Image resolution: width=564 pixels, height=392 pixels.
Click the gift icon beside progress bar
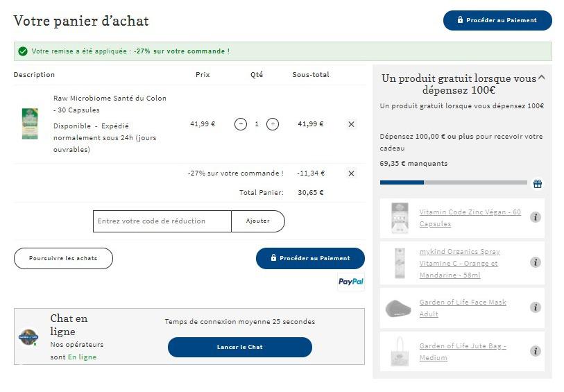point(538,184)
